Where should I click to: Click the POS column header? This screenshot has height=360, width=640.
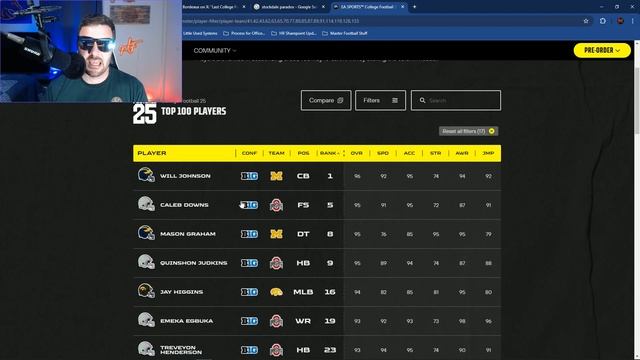tap(303, 153)
